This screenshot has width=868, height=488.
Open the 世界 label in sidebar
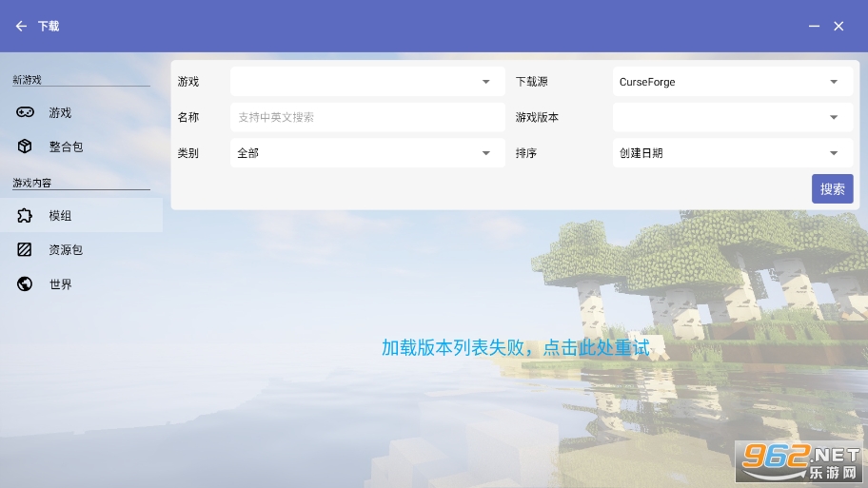(61, 284)
